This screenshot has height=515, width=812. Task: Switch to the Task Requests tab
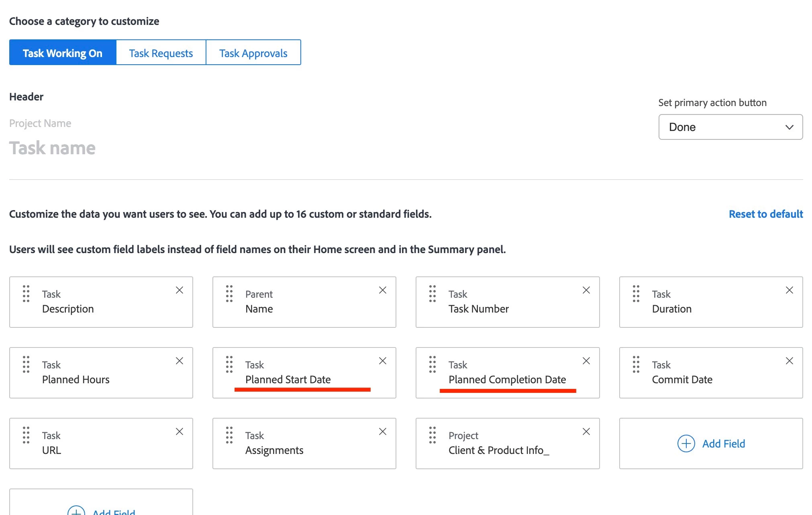click(x=161, y=53)
